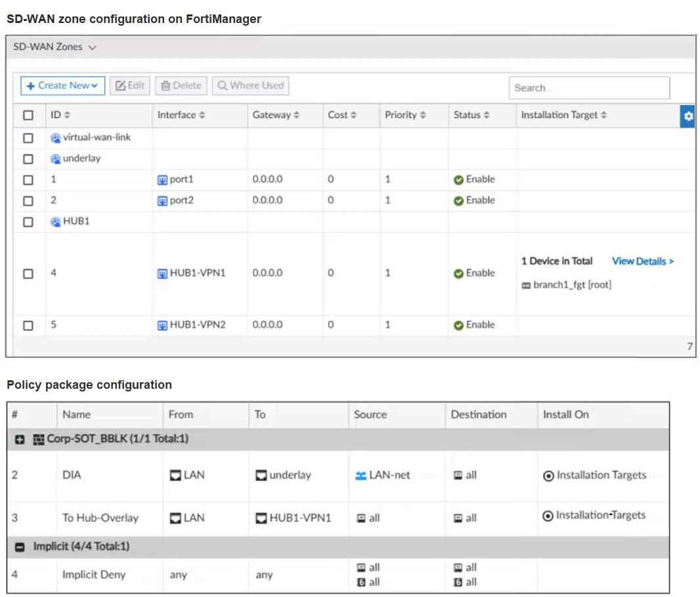Sort by the Interface column
This screenshot has height=597, width=700.
pos(181,115)
